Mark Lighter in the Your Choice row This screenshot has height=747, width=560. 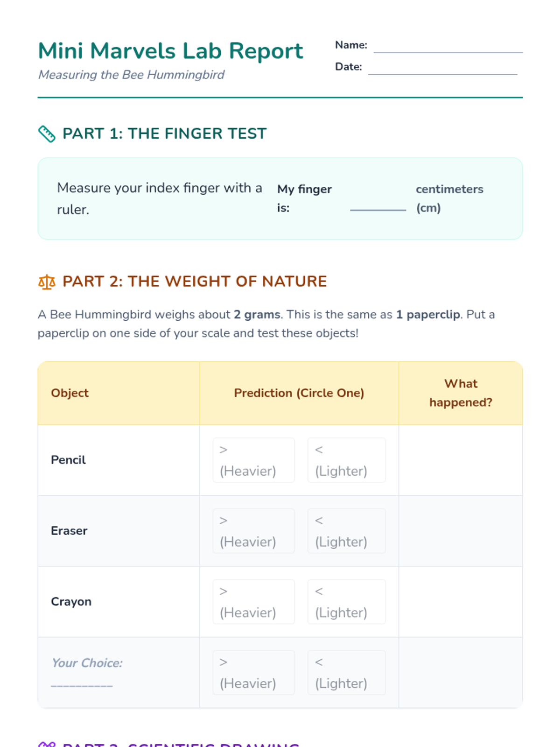click(347, 673)
